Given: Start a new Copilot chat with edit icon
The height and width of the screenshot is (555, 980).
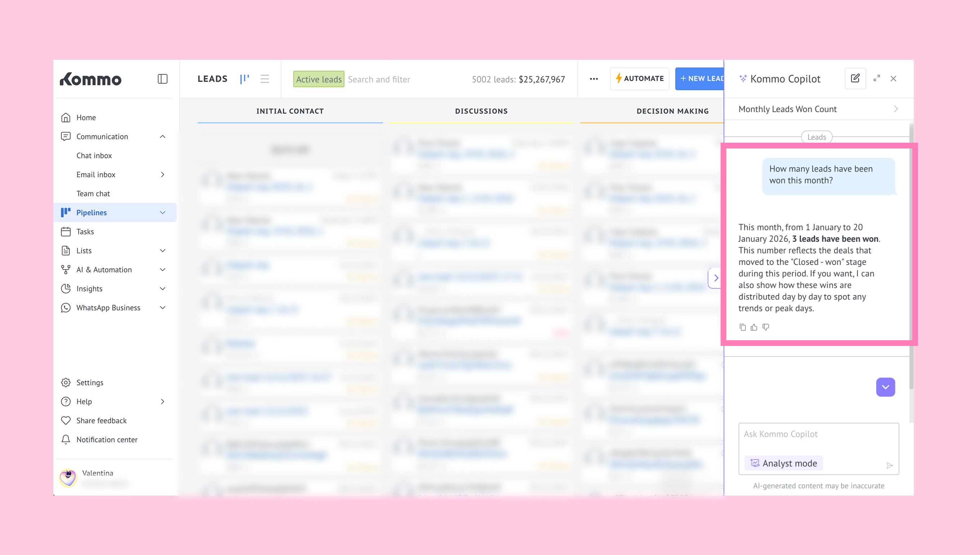Looking at the screenshot, I should [x=855, y=79].
